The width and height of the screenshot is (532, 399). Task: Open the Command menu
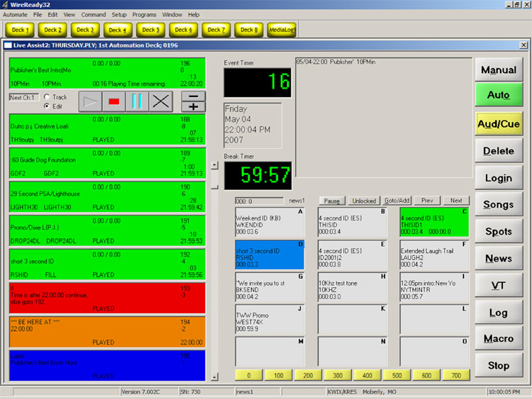point(94,15)
